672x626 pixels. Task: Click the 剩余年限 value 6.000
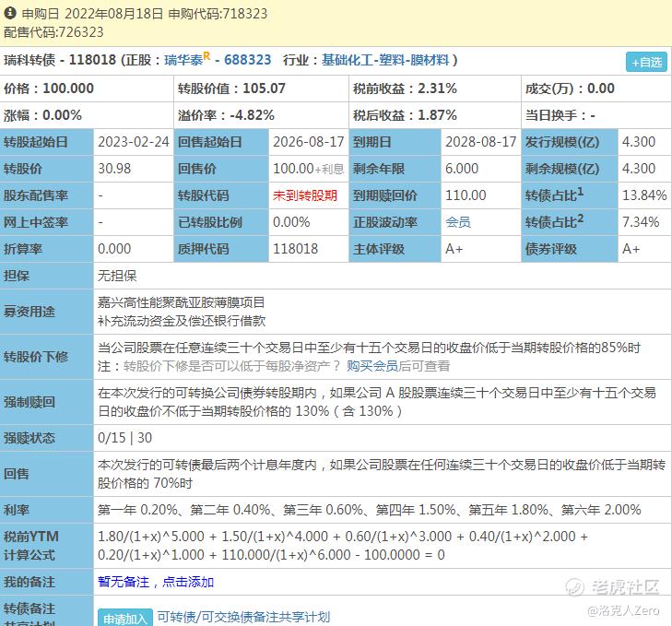[462, 169]
